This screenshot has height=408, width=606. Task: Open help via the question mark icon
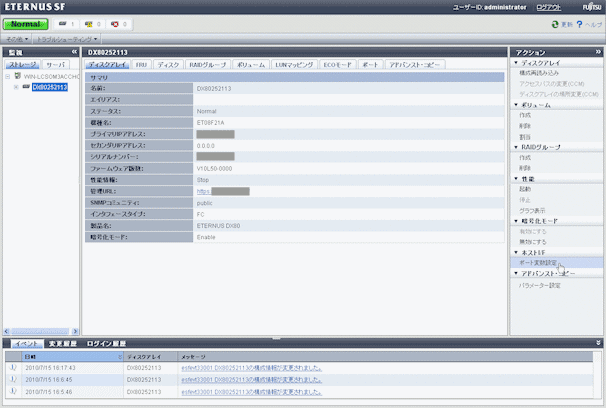pos(579,24)
